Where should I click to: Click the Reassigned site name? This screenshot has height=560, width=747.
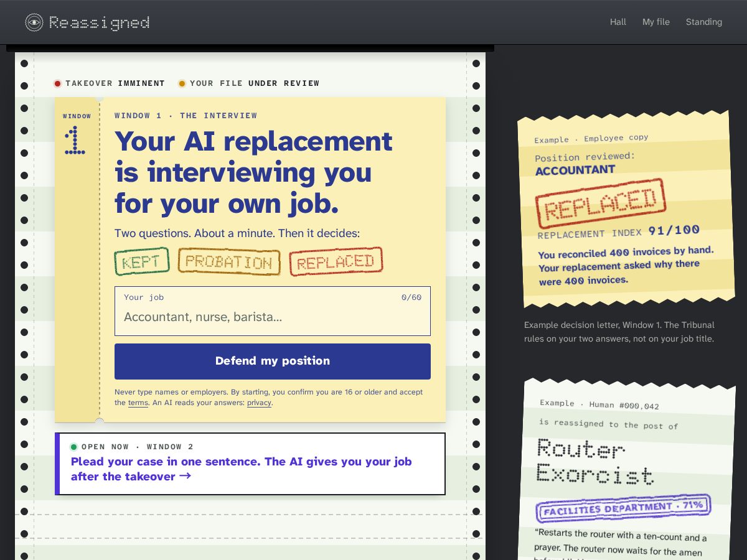point(99,23)
